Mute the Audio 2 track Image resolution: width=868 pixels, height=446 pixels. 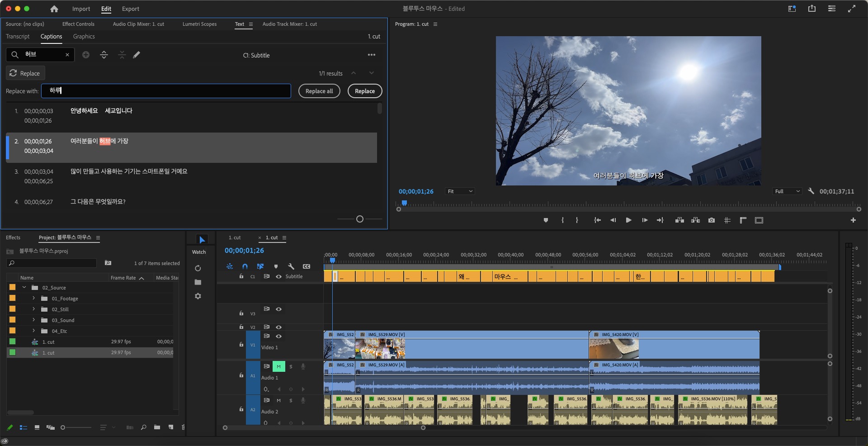pyautogui.click(x=278, y=400)
